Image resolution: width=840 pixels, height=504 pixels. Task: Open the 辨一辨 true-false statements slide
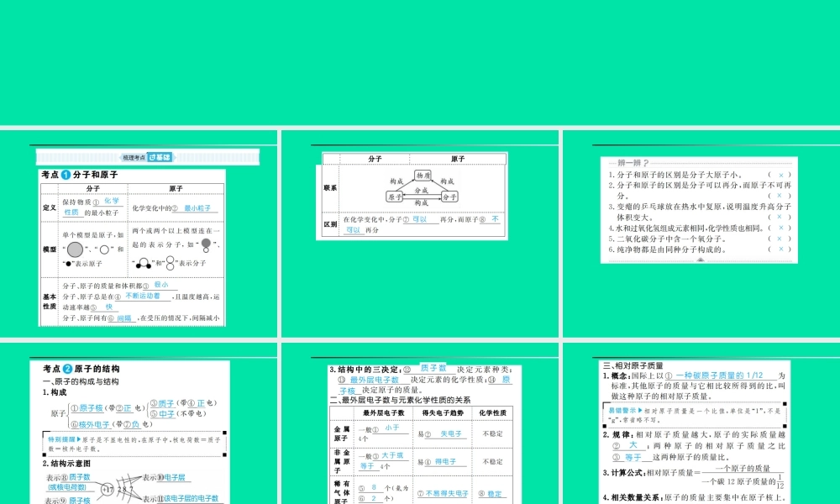pyautogui.click(x=701, y=234)
